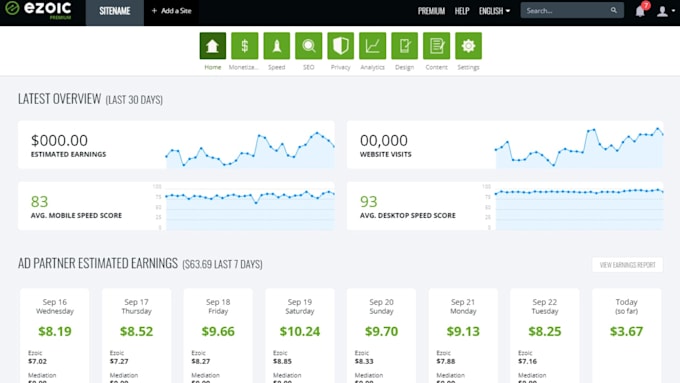Click the search magnifier icon
The width and height of the screenshot is (680, 383).
click(x=614, y=10)
